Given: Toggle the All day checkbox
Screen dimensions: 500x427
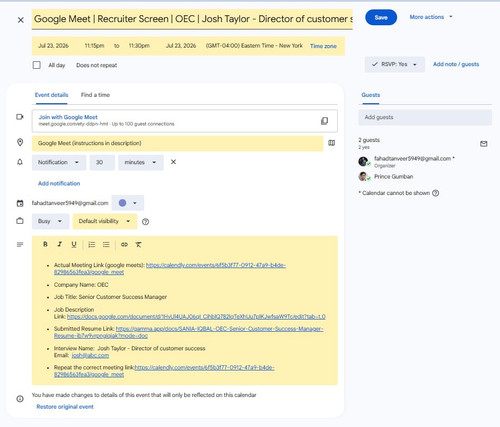Looking at the screenshot, I should click(x=37, y=65).
